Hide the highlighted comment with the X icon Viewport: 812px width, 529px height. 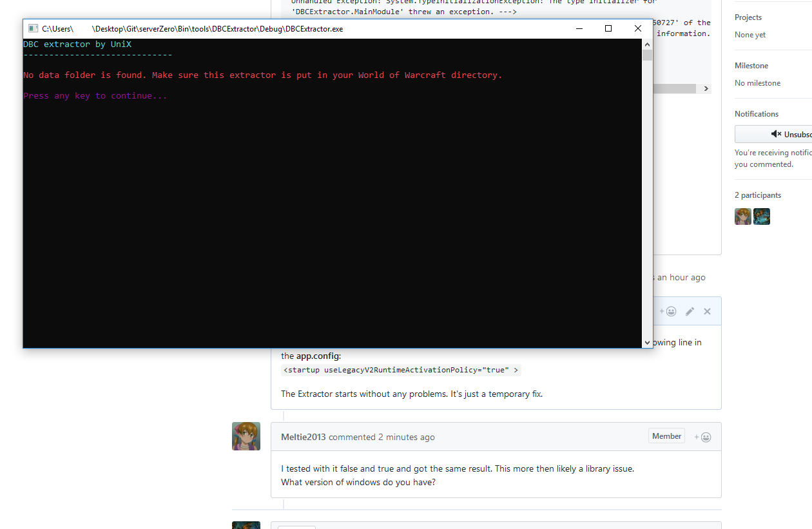coord(707,311)
